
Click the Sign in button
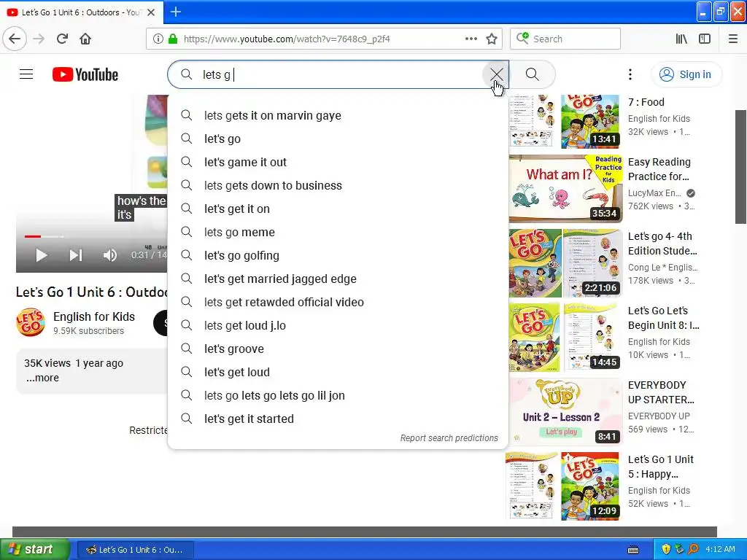pos(686,74)
